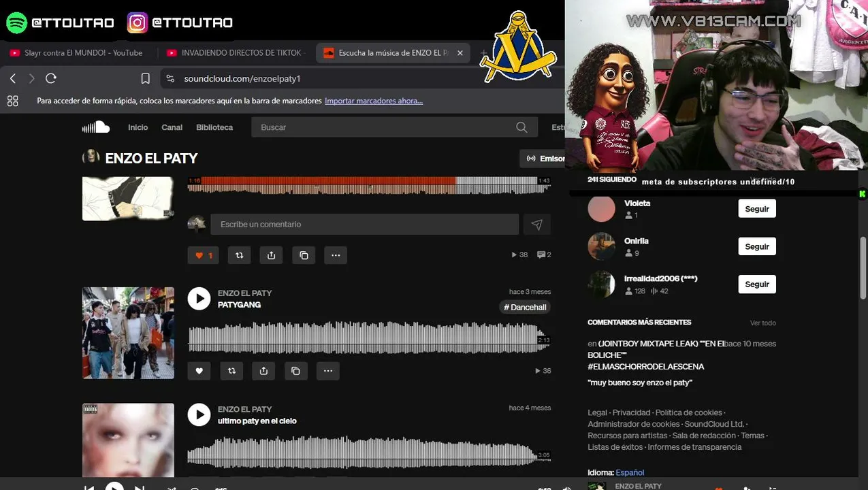Unlike the first track with 1 like
Image resolution: width=868 pixels, height=490 pixels.
pyautogui.click(x=204, y=255)
